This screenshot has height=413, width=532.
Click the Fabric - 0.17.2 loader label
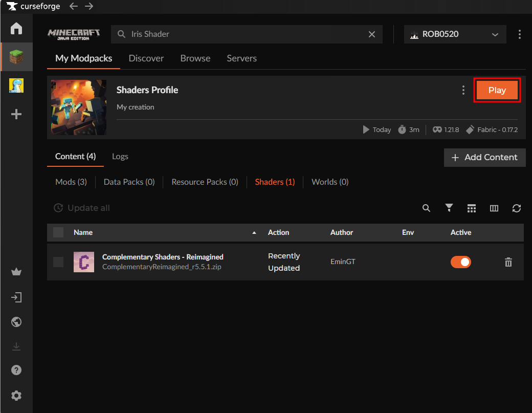click(x=497, y=129)
